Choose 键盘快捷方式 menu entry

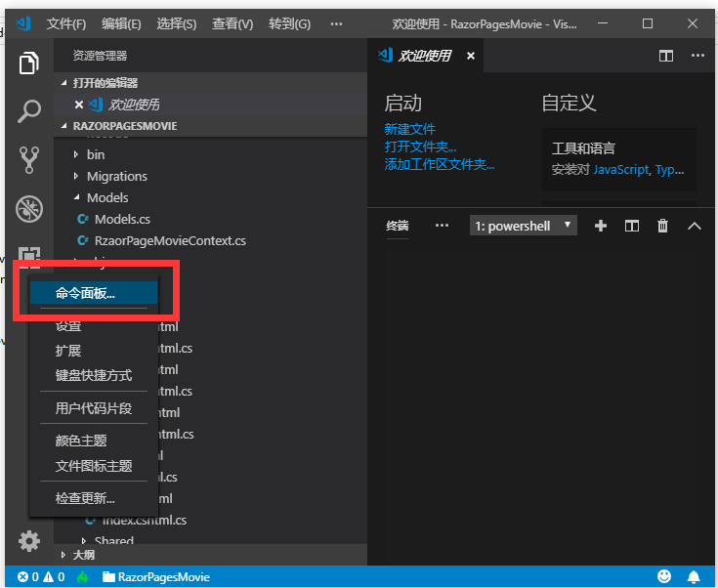(94, 375)
